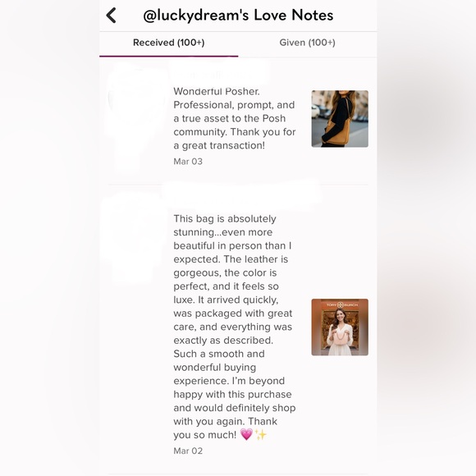Tap the hidden username above the bag review
476x476 pixels.
tap(241, 195)
